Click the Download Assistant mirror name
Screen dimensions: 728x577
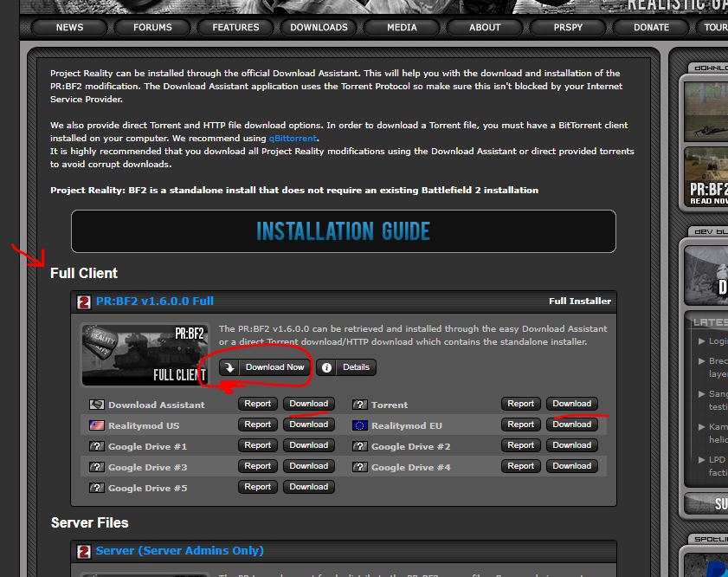click(157, 405)
